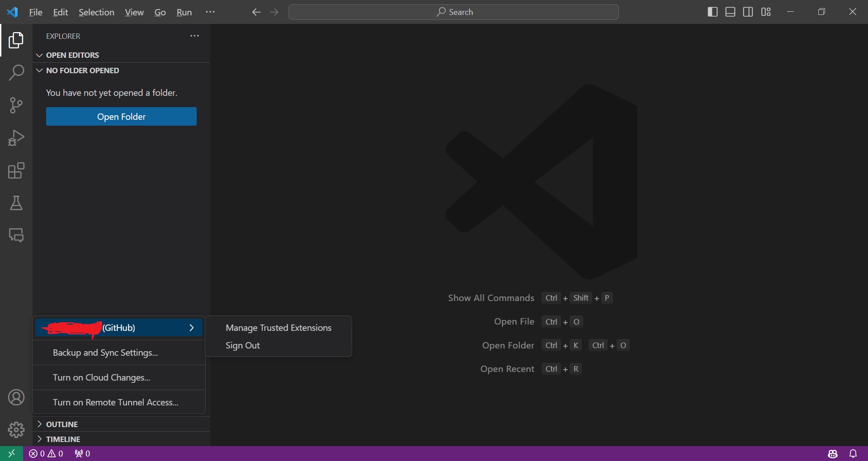Open the Explorer more actions ellipsis

pos(194,36)
